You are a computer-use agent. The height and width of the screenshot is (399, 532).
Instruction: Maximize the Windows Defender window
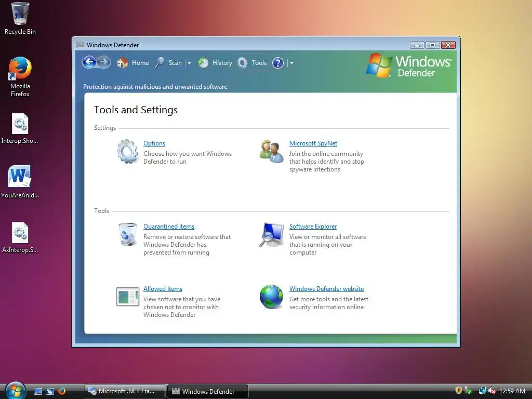pyautogui.click(x=432, y=45)
